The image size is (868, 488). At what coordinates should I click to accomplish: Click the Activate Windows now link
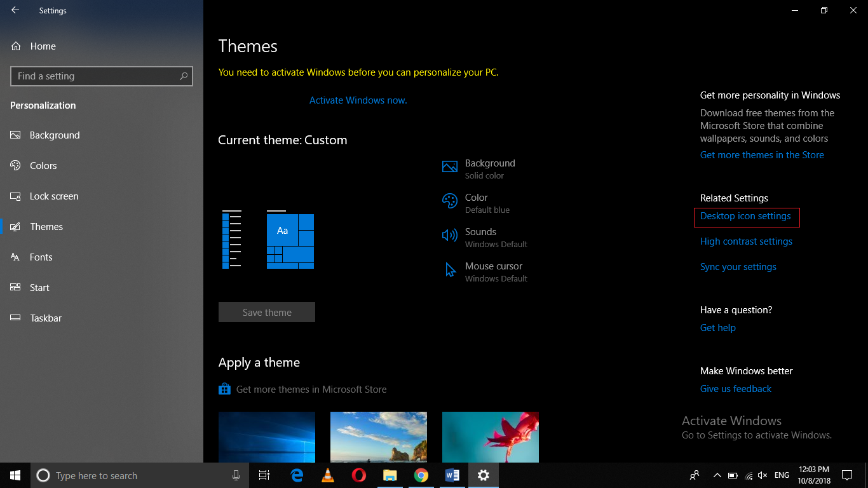point(358,100)
